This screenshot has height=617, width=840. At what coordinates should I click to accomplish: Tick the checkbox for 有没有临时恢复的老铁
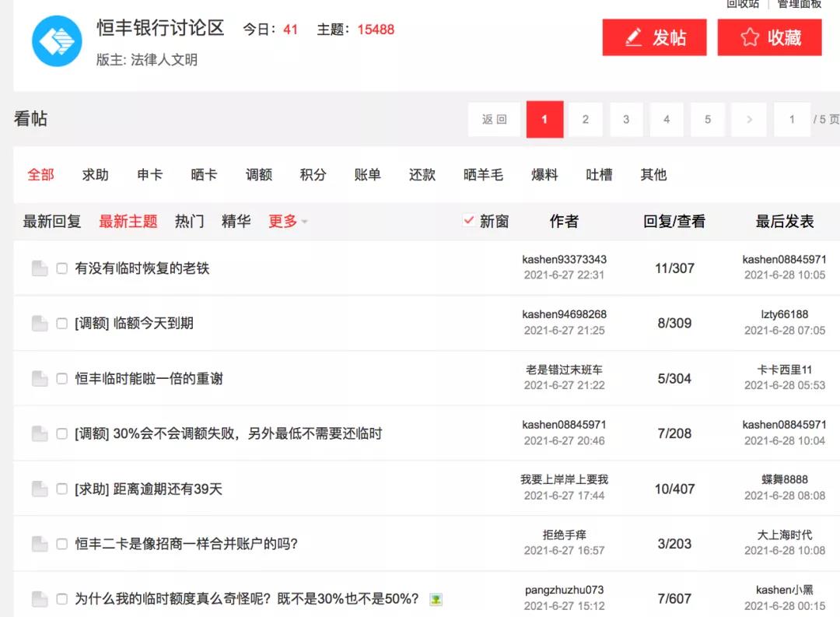(62, 268)
